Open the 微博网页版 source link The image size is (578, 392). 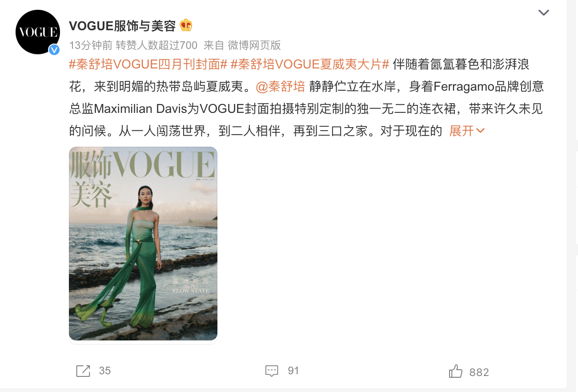tap(254, 45)
